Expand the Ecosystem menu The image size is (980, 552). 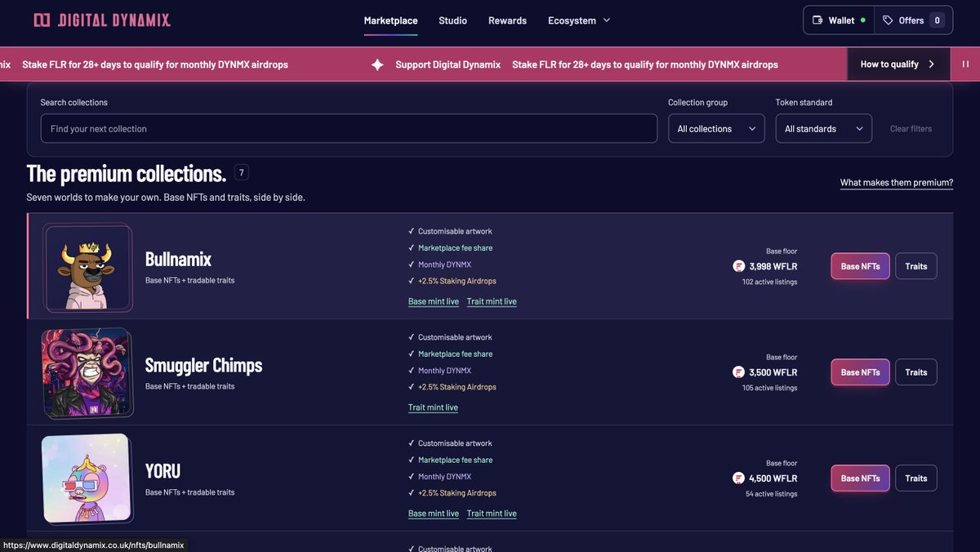tap(579, 20)
